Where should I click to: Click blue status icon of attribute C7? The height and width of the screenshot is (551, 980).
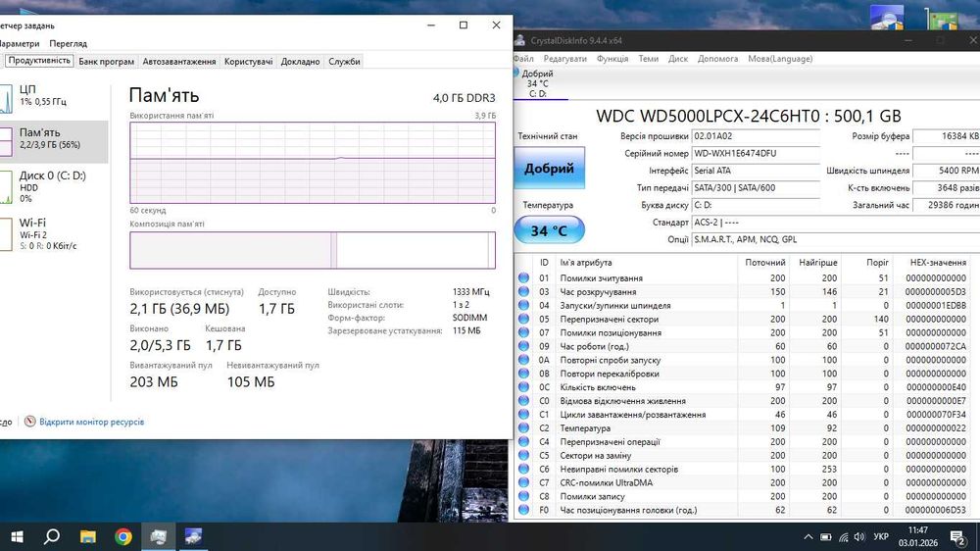523,482
